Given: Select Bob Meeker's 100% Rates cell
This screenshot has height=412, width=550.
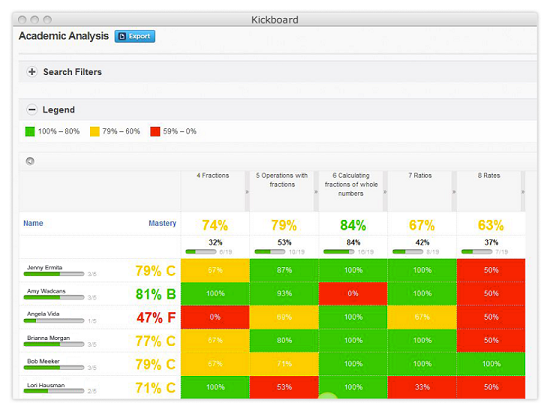Looking at the screenshot, I should click(491, 364).
